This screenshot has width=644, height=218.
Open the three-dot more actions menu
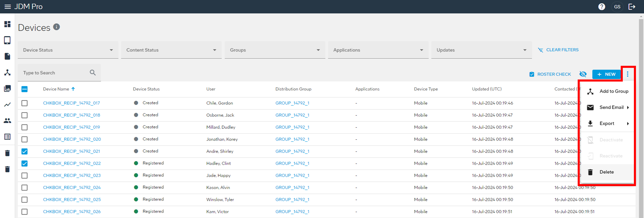pos(627,74)
